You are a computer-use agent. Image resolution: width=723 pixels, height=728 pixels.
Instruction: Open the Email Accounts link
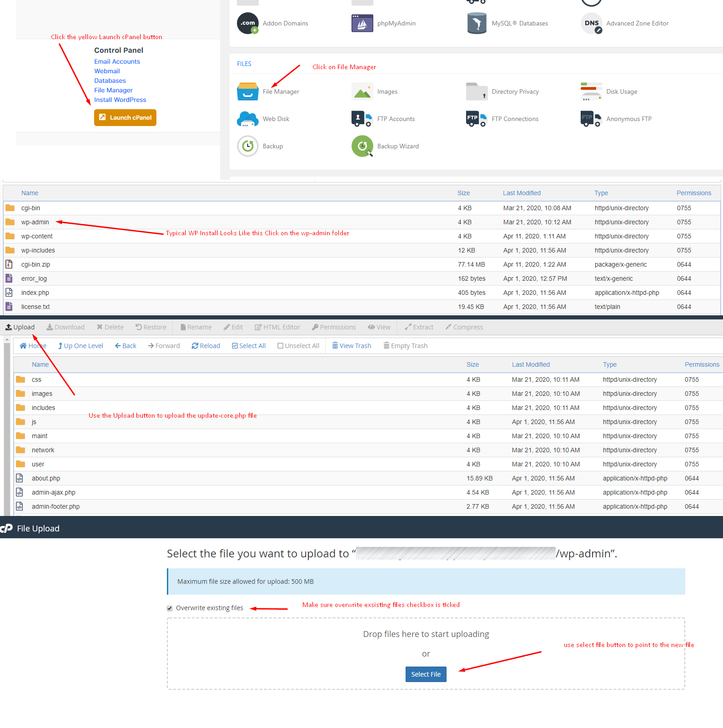[x=117, y=61]
